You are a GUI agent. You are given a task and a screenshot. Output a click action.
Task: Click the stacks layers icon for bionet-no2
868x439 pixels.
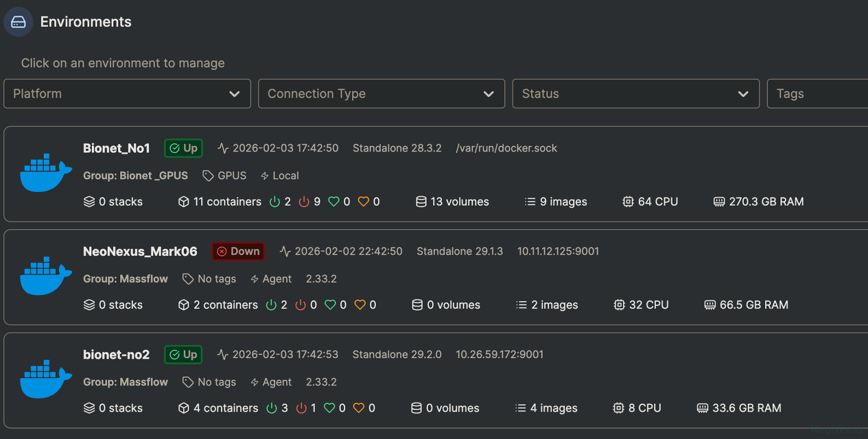(x=89, y=408)
